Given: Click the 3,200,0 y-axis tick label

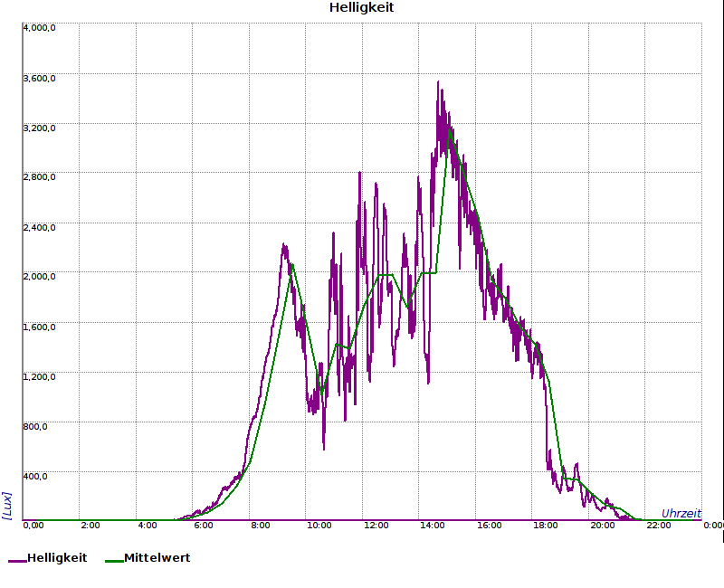Looking at the screenshot, I should click(x=40, y=128).
